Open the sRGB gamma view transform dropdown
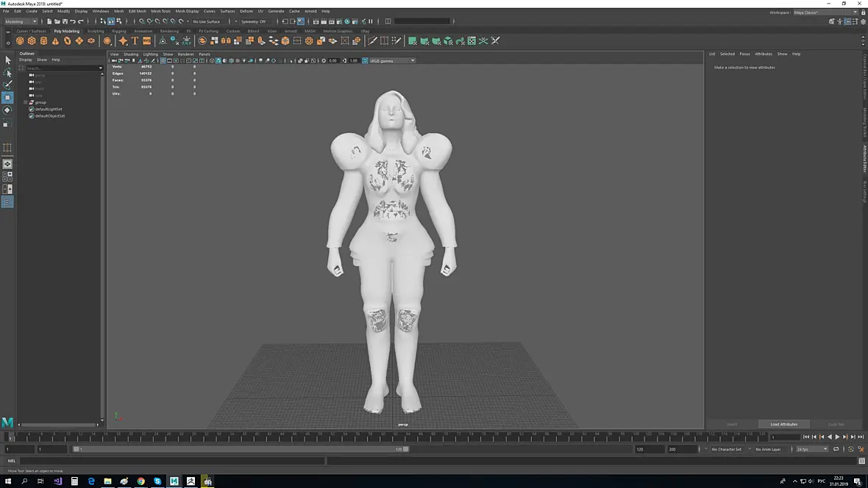Viewport: 868px width, 488px height. click(x=391, y=61)
